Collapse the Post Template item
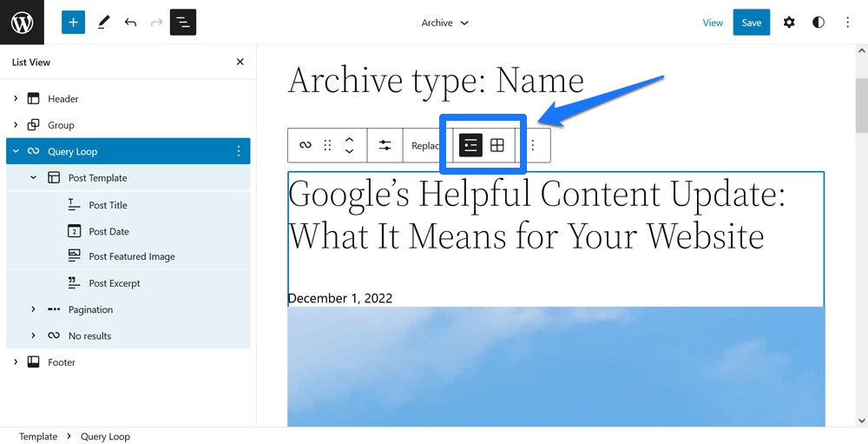The height and width of the screenshot is (444, 868). [x=33, y=177]
